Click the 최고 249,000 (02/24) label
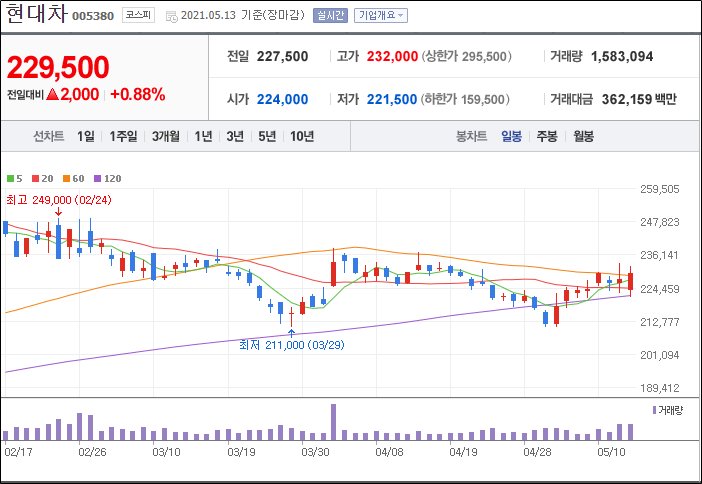Viewport: 702px width, 484px height. 59,200
